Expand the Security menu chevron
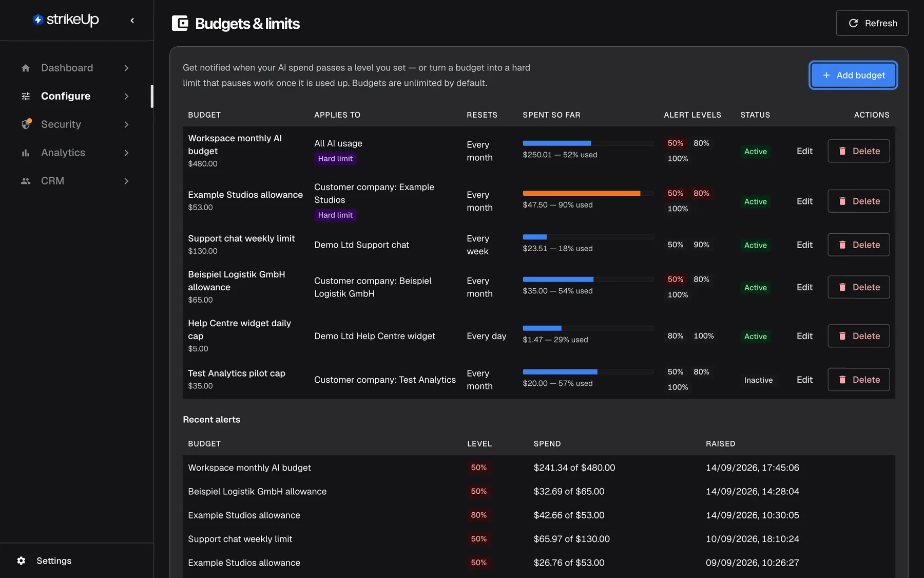This screenshot has width=924, height=578. (126, 124)
